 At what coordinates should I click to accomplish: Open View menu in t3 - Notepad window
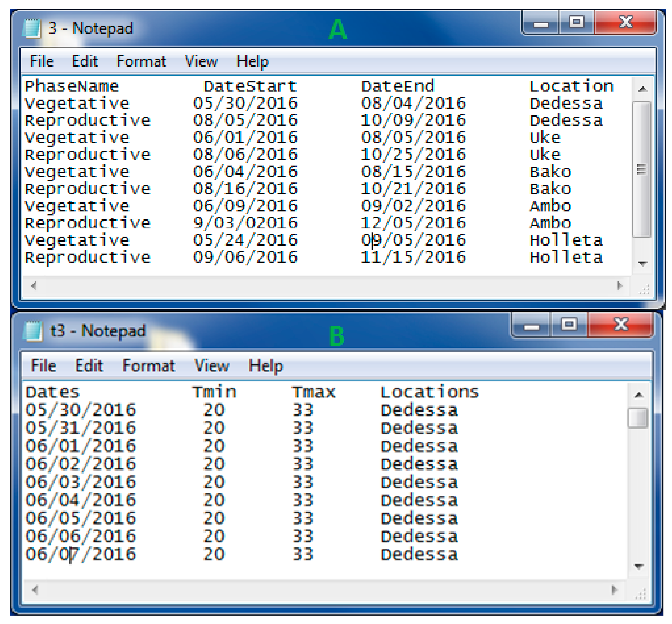pos(212,366)
